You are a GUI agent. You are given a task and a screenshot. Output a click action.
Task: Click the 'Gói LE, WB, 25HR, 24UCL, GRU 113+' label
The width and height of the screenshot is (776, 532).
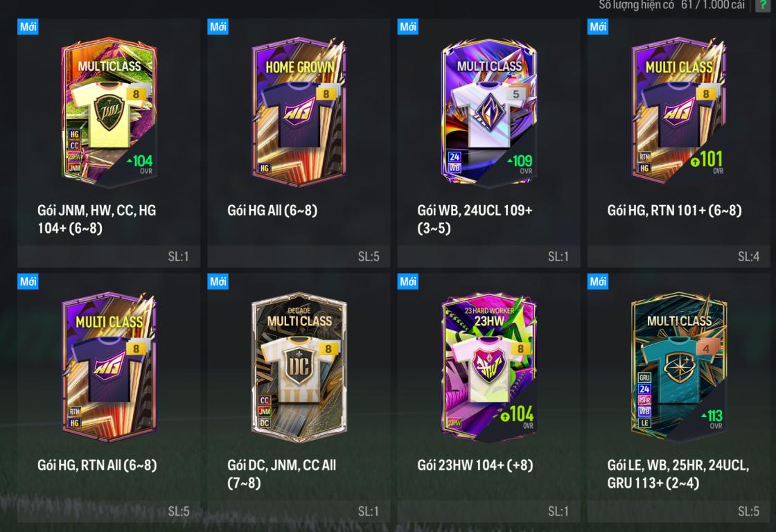(678, 474)
